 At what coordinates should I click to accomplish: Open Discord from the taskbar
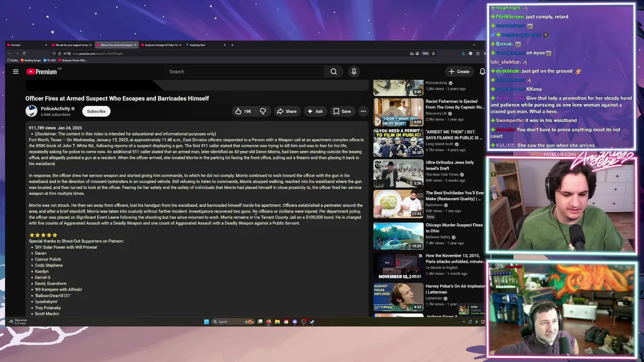click(295, 322)
